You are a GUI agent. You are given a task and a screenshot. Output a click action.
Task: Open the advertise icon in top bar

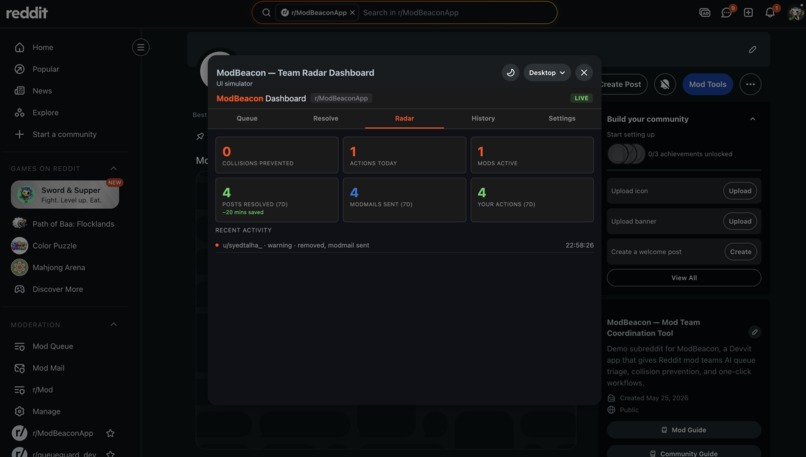(705, 12)
